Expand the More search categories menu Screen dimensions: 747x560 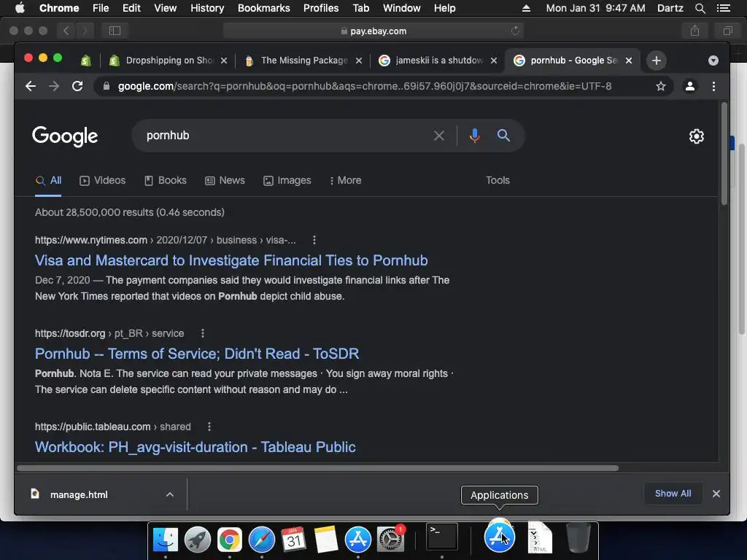click(x=345, y=181)
